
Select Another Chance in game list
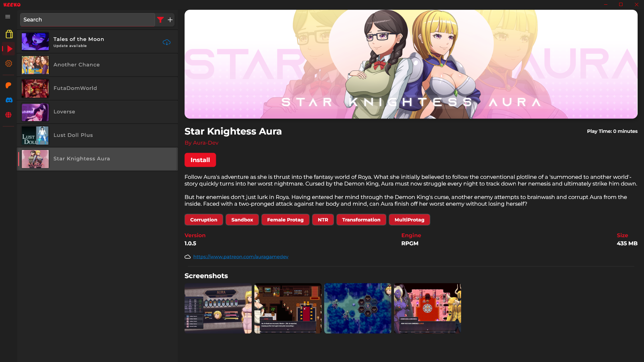click(97, 65)
